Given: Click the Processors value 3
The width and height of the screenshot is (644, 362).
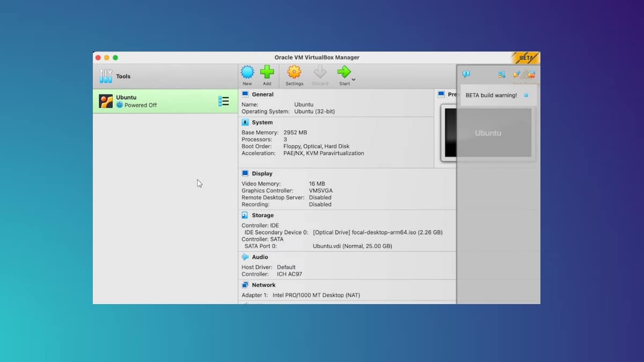Looking at the screenshot, I should (286, 139).
